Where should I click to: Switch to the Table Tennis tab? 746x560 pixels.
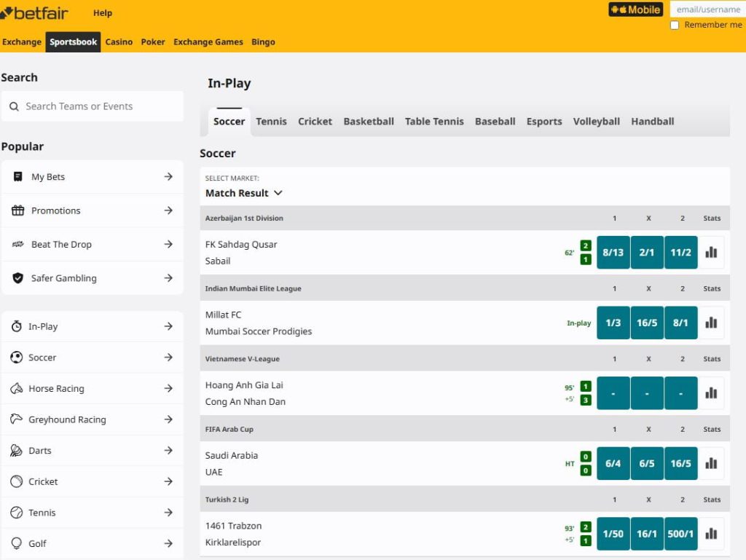coord(434,122)
